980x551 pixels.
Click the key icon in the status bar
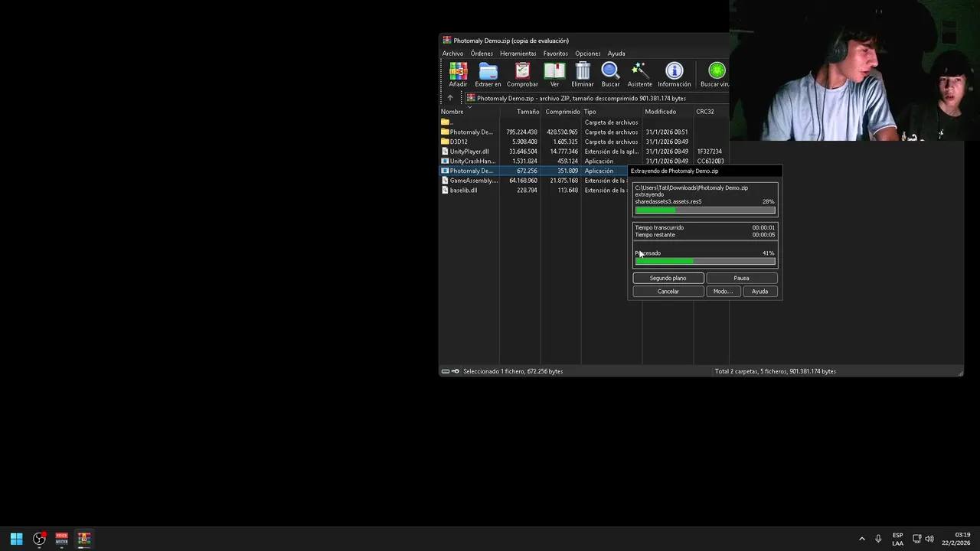[x=456, y=371]
